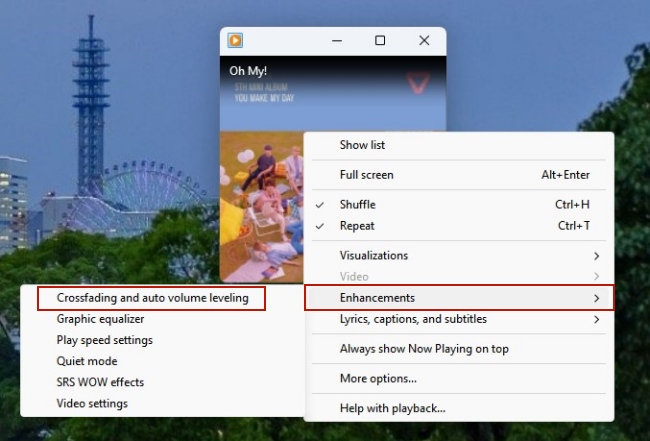Minimize the media player window
Screen dimensions: 650x441
[x=337, y=41]
